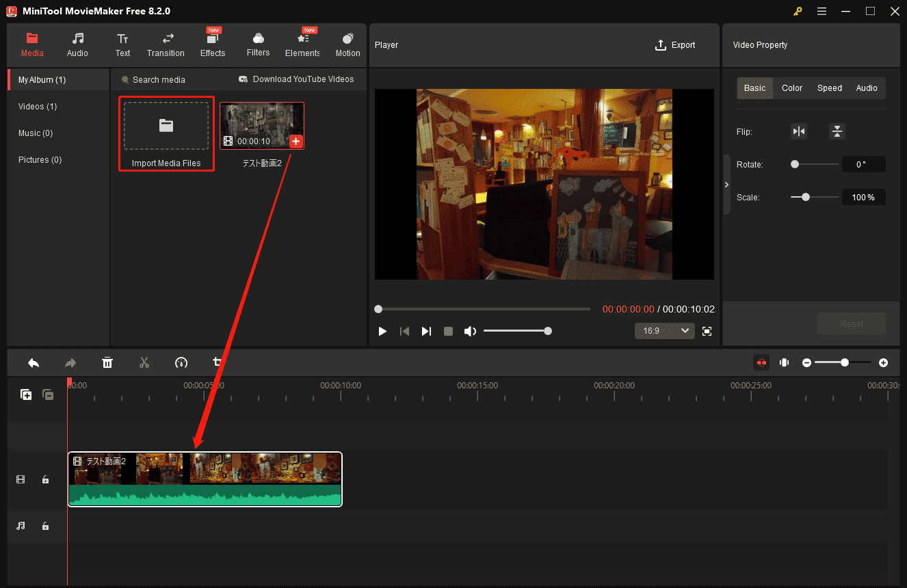907x588 pixels.
Task: Open the Audio tab
Action: tap(77, 45)
